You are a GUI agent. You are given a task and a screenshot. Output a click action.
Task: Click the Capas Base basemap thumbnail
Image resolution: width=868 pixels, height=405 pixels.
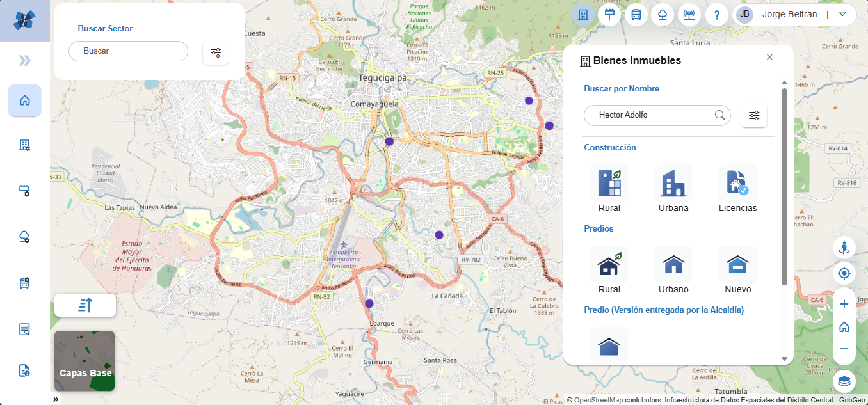tap(84, 361)
